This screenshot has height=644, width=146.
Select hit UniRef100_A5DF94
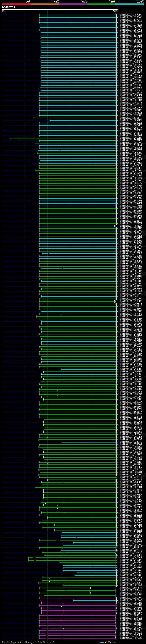131,361
